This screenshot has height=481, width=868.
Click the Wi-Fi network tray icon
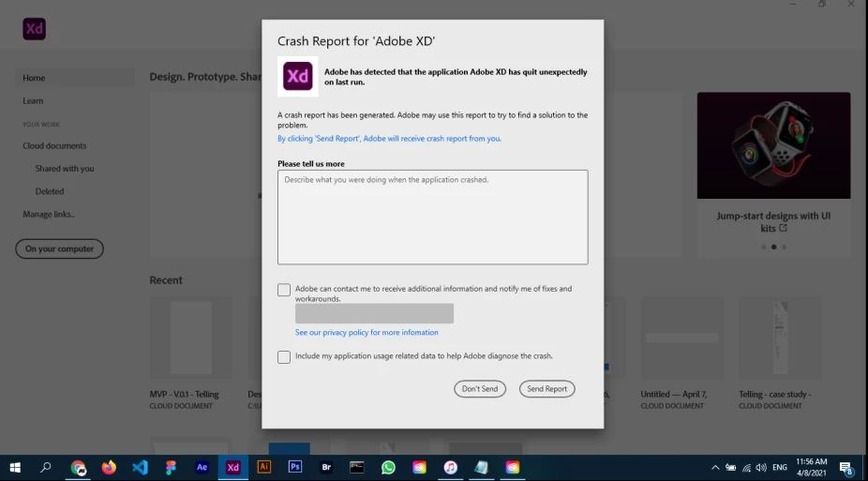click(746, 468)
